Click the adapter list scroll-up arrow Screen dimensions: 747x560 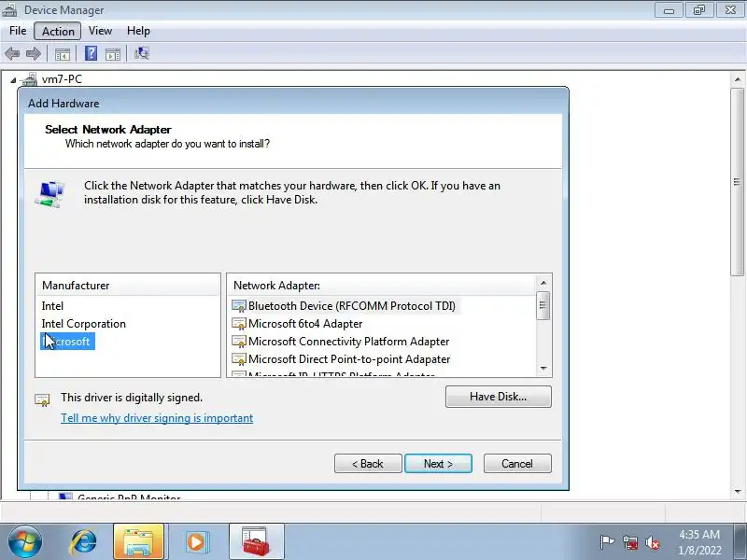tap(543, 283)
